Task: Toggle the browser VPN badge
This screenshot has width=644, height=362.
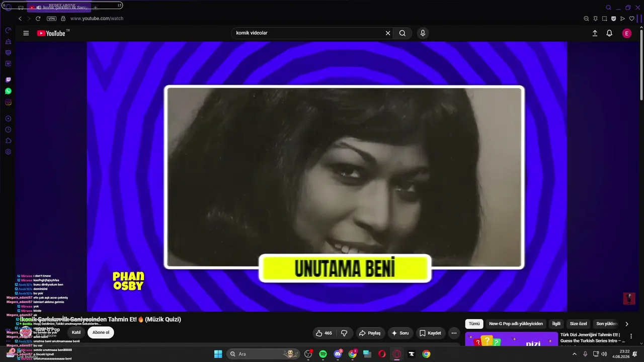Action: tap(51, 19)
